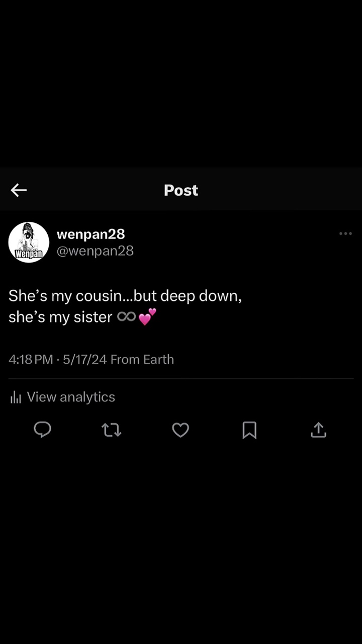Bookmark this post
The height and width of the screenshot is (644, 362).
pyautogui.click(x=249, y=430)
